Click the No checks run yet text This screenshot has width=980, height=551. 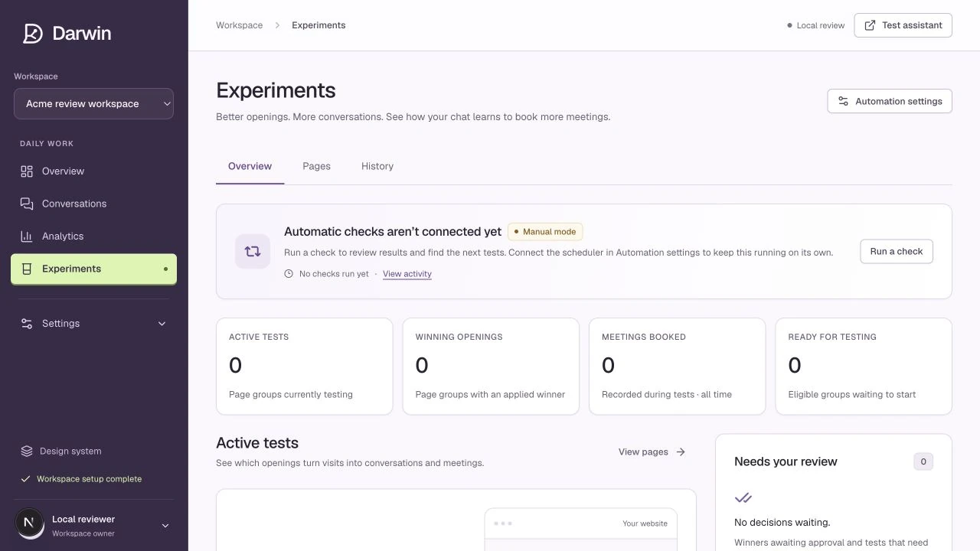tap(334, 274)
